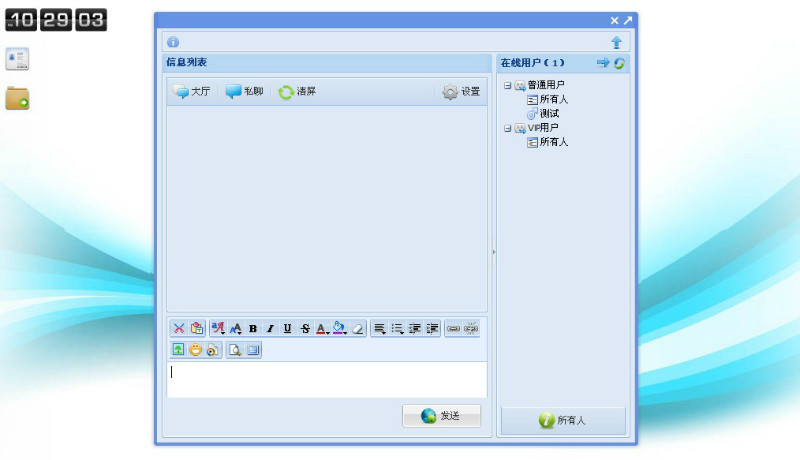Insert an emoticon with the smiley icon
Screen dimensions: 800x460
pyautogui.click(x=195, y=350)
